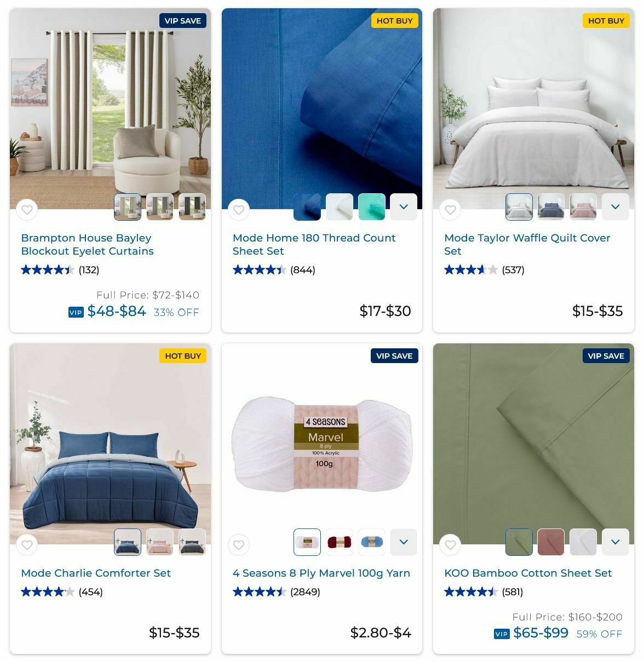Toggle wishlist heart on Taylor Waffle Quilt

point(450,210)
